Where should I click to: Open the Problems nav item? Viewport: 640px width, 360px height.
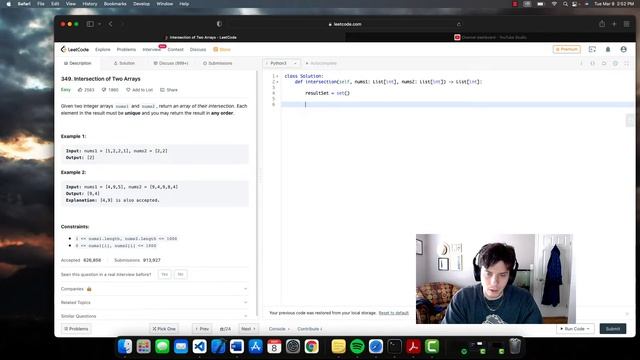[x=126, y=49]
